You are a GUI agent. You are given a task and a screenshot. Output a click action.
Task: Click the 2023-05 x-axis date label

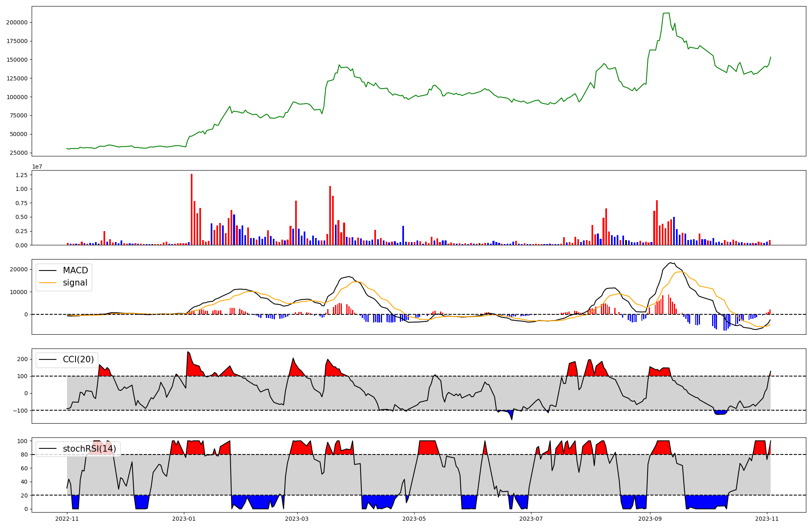tap(414, 519)
